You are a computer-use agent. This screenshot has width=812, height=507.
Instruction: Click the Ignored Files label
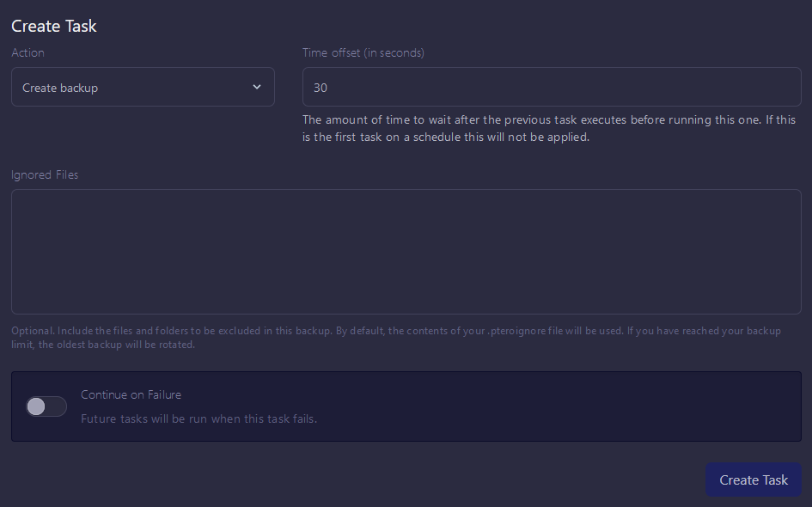[45, 174]
